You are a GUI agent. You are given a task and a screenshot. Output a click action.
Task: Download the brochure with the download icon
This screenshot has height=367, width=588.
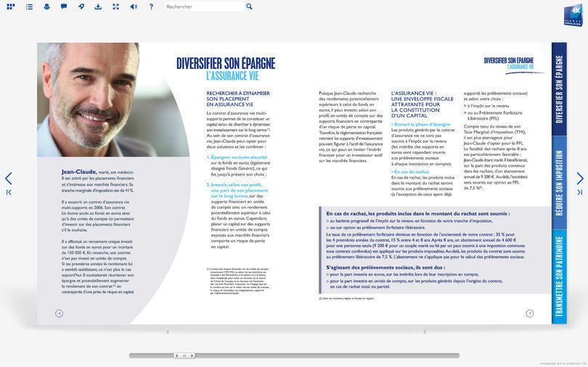coord(98,7)
